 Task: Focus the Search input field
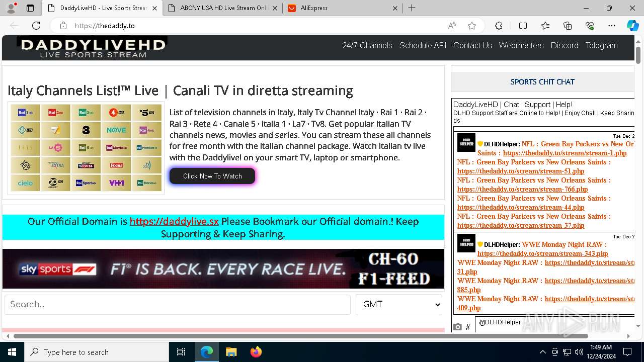[178, 304]
